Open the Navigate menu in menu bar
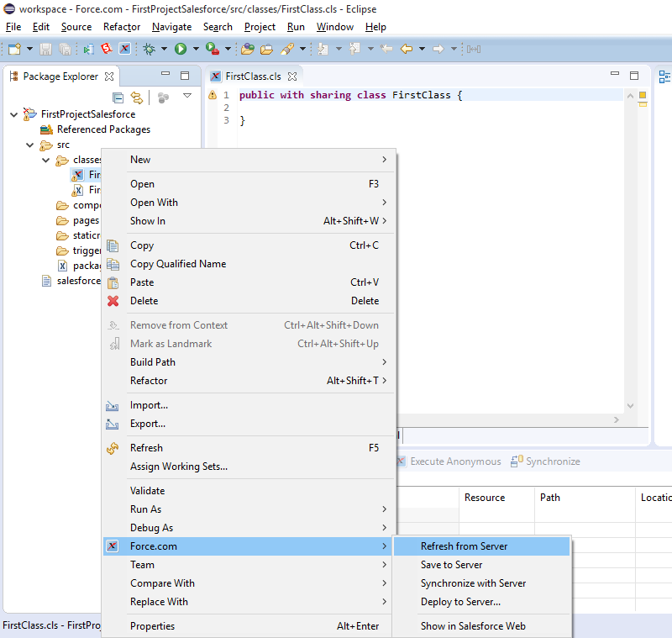 [x=171, y=27]
